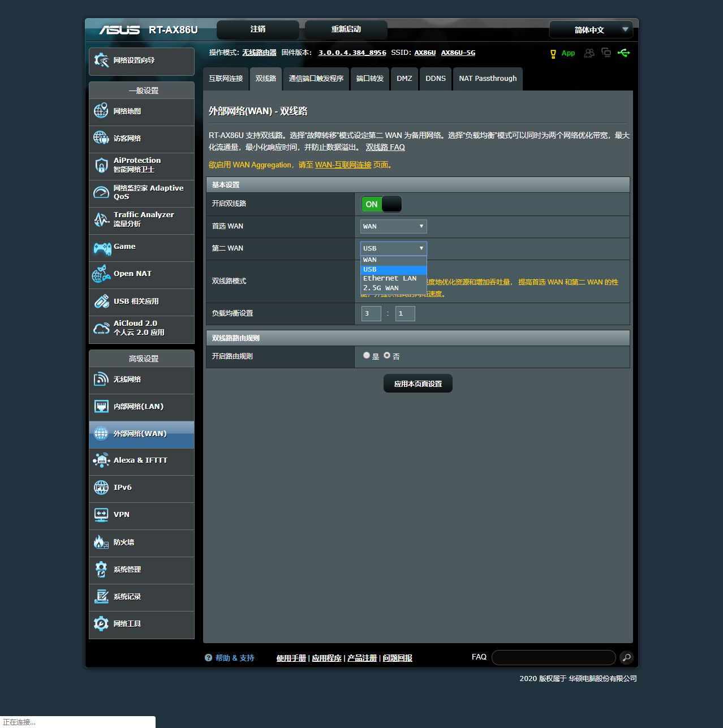Click the 应用本页面设置 apply button
723x728 pixels.
(418, 384)
